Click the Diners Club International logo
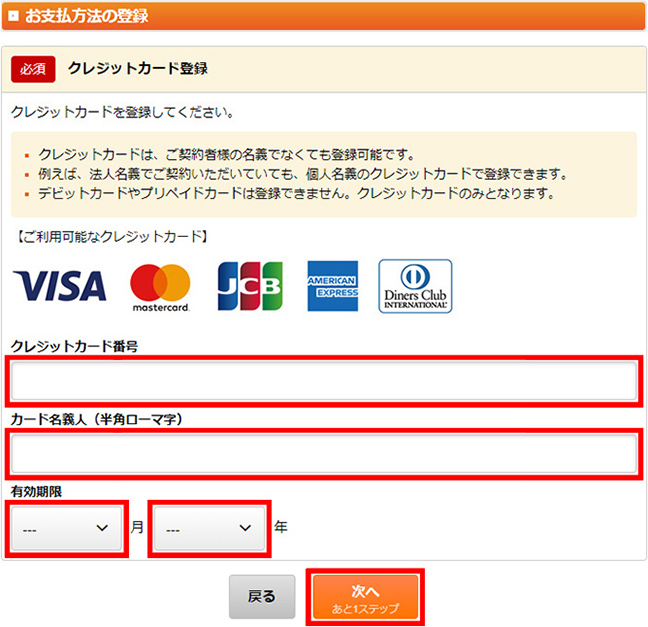The image size is (648, 627). tap(415, 286)
